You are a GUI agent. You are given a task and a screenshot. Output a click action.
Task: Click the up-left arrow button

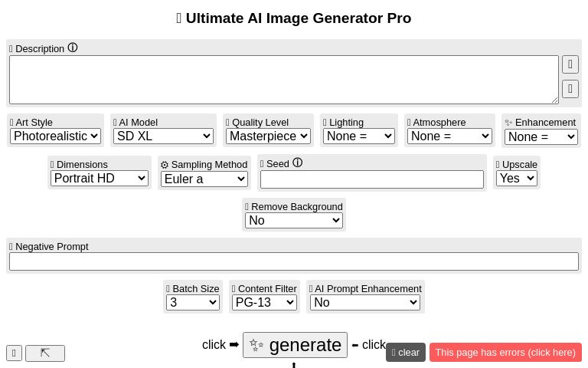point(45,353)
